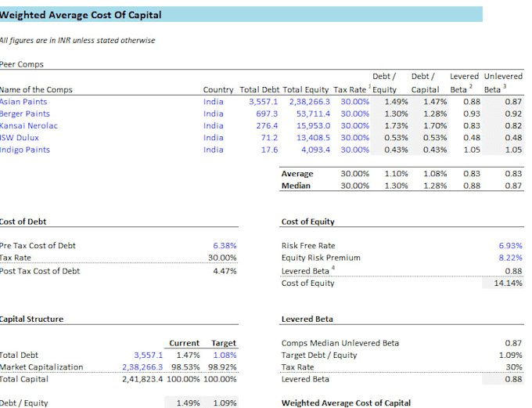The height and width of the screenshot is (408, 532).
Task: Click Kansai Nerolac total debt 276.4
Action: [x=267, y=126]
